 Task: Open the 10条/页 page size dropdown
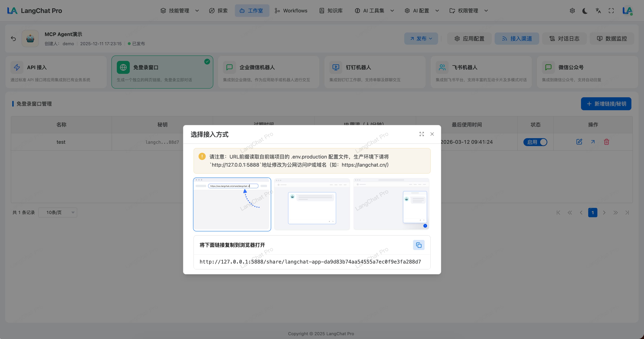click(58, 212)
